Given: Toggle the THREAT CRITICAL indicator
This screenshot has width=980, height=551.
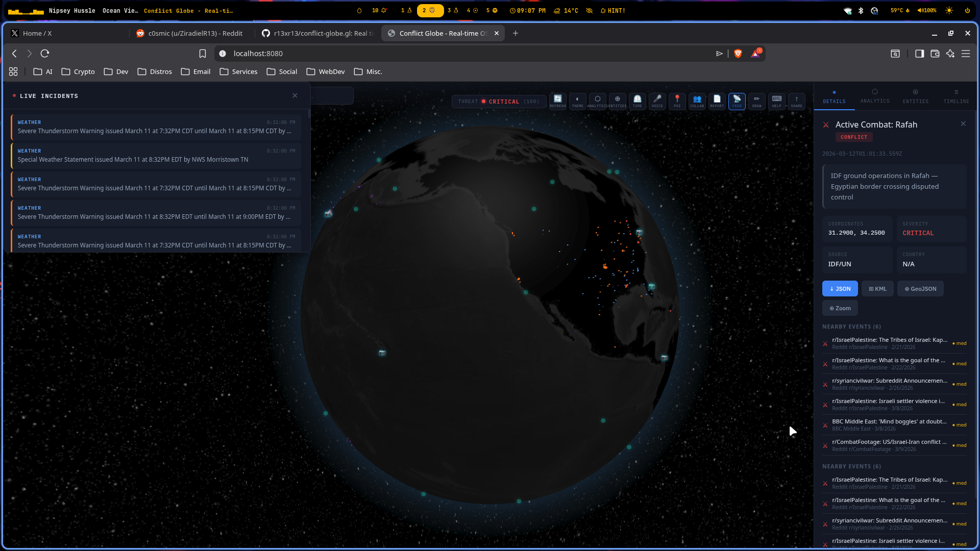Looking at the screenshot, I should (x=499, y=101).
